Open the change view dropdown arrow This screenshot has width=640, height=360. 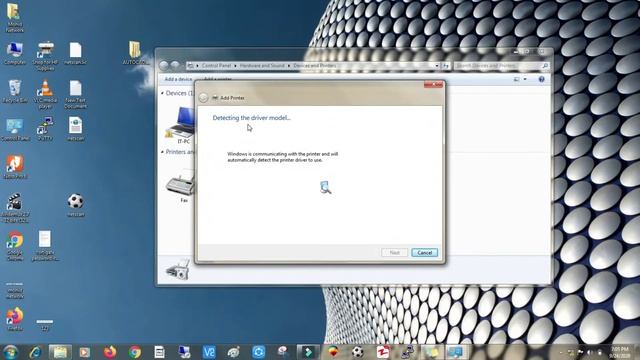point(525,79)
